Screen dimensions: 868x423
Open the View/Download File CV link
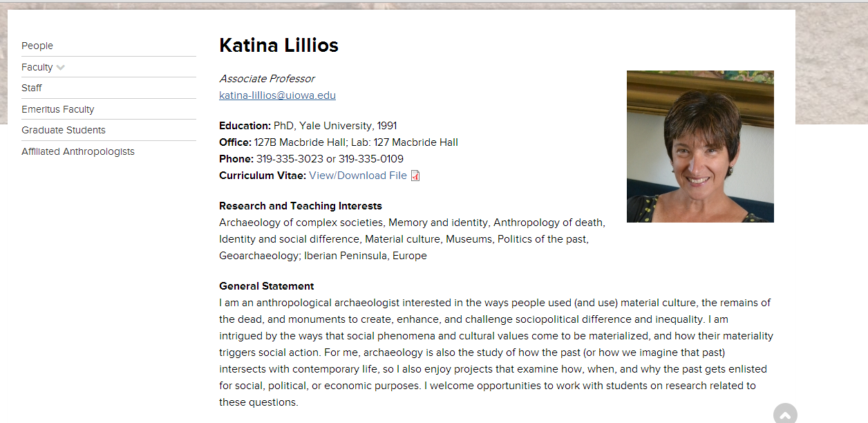click(x=358, y=176)
